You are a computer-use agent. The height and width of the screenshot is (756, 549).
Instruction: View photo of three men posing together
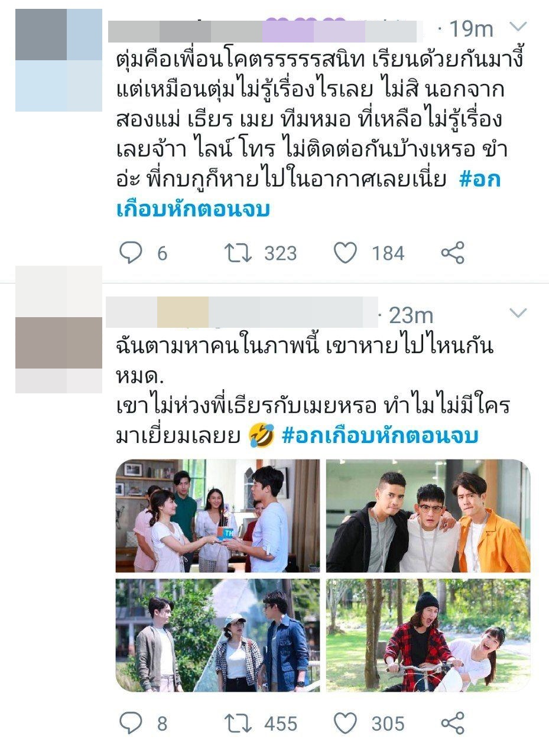[x=428, y=516]
